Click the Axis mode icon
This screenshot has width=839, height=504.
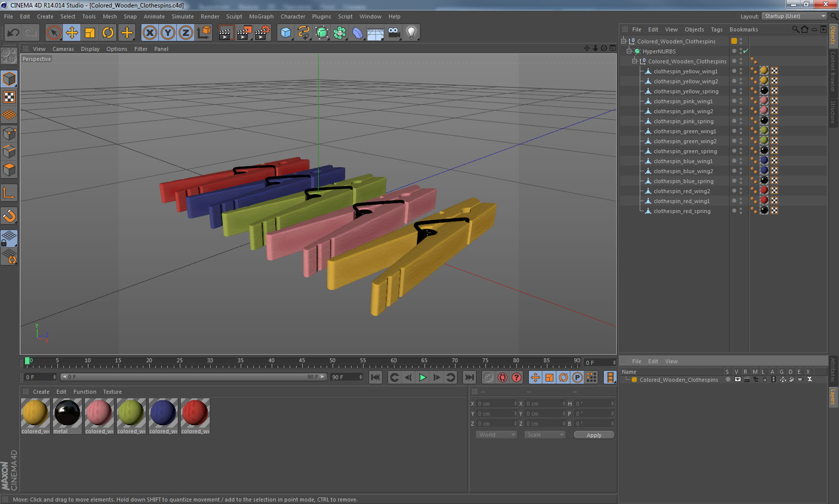(9, 193)
